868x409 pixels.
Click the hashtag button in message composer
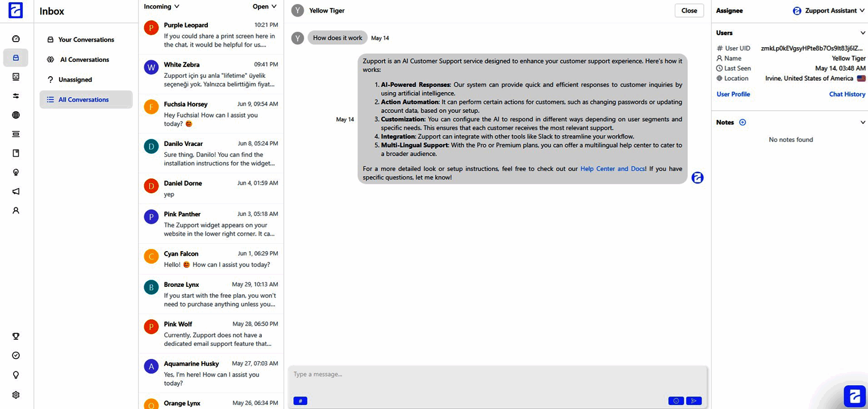301,401
